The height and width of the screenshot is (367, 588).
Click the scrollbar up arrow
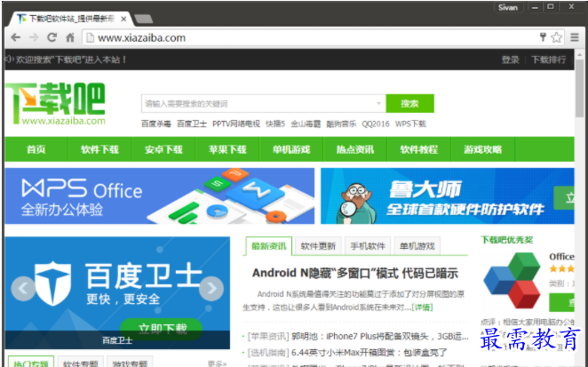pos(579,54)
